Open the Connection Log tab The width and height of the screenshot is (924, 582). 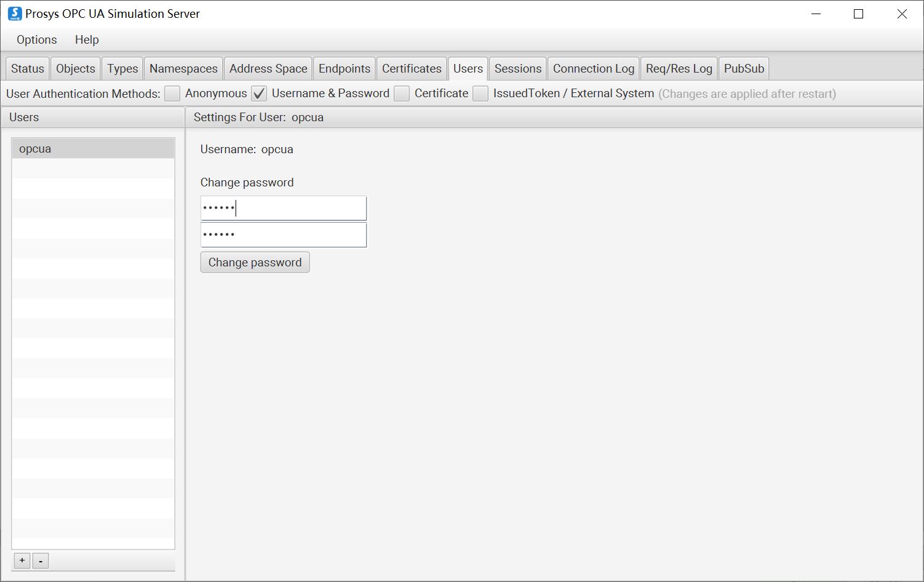592,68
